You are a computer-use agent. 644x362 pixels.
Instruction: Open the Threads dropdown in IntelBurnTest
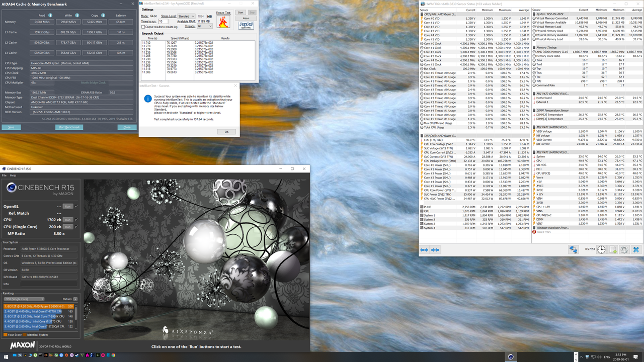click(x=205, y=26)
